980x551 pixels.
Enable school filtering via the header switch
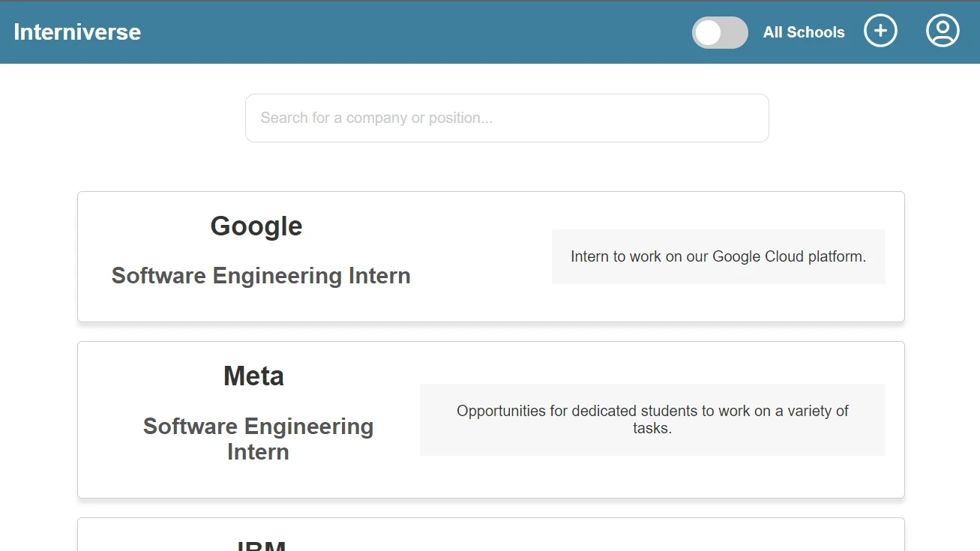(x=719, y=33)
